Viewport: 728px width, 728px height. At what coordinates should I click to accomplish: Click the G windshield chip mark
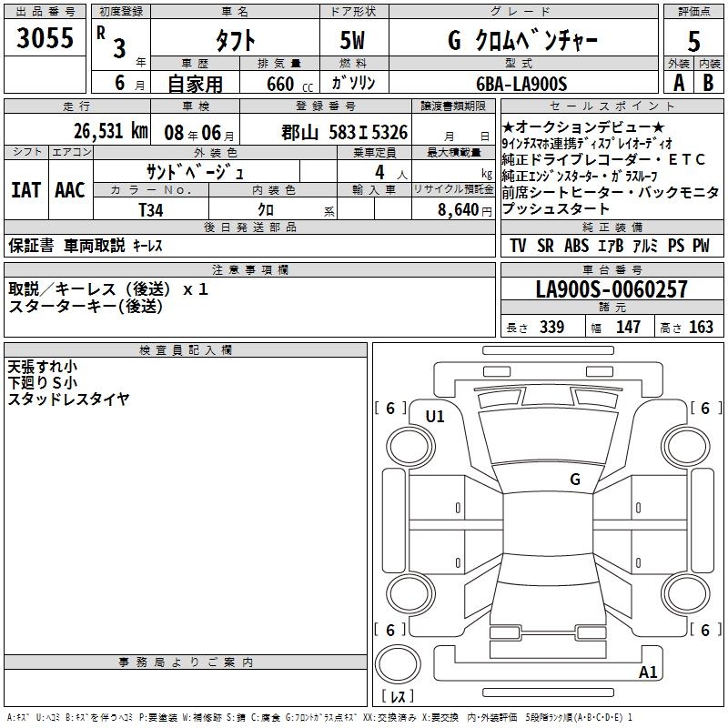[575, 479]
